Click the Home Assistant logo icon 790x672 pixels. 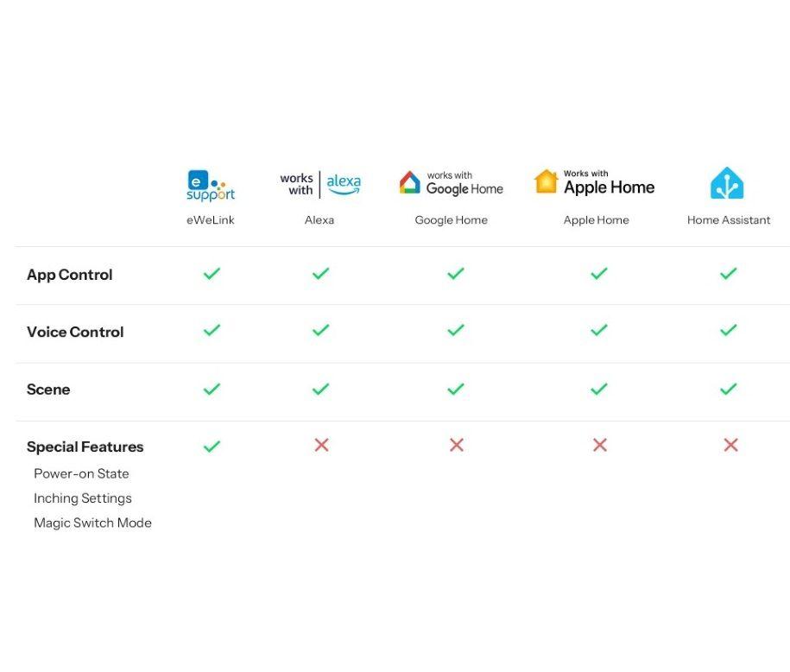click(727, 183)
